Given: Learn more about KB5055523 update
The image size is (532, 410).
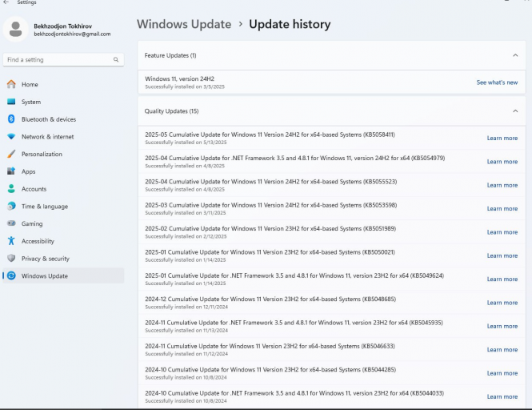Looking at the screenshot, I should 502,185.
